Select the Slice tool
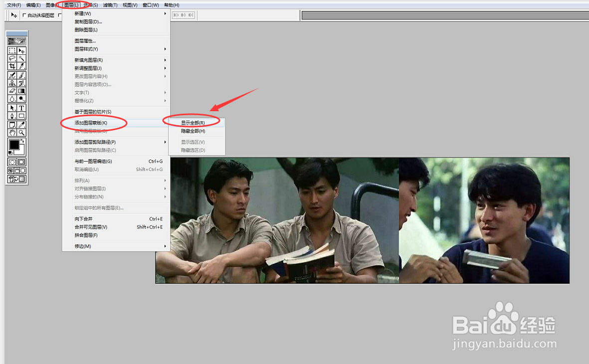 [22, 66]
